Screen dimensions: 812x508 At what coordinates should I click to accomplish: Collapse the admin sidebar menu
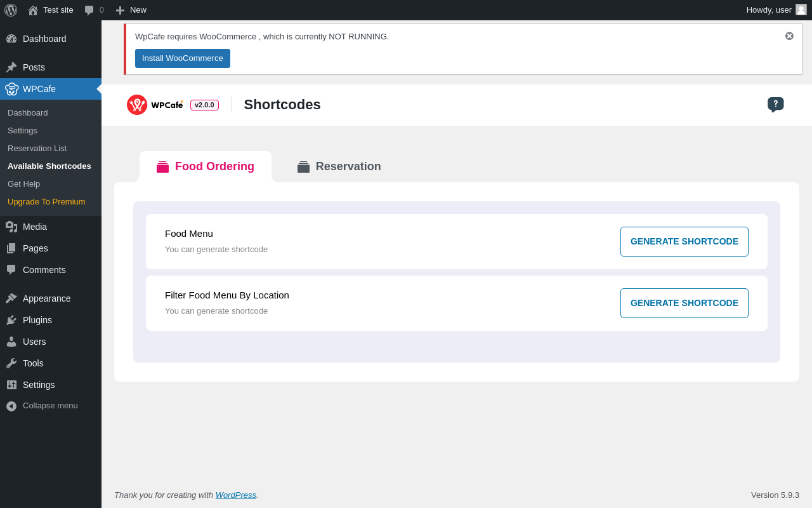point(49,406)
